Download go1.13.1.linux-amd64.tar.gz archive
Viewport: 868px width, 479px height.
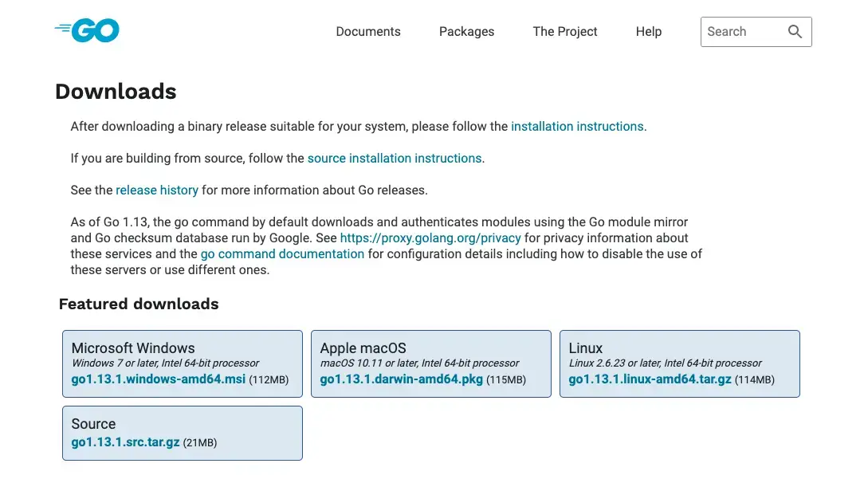[650, 379]
